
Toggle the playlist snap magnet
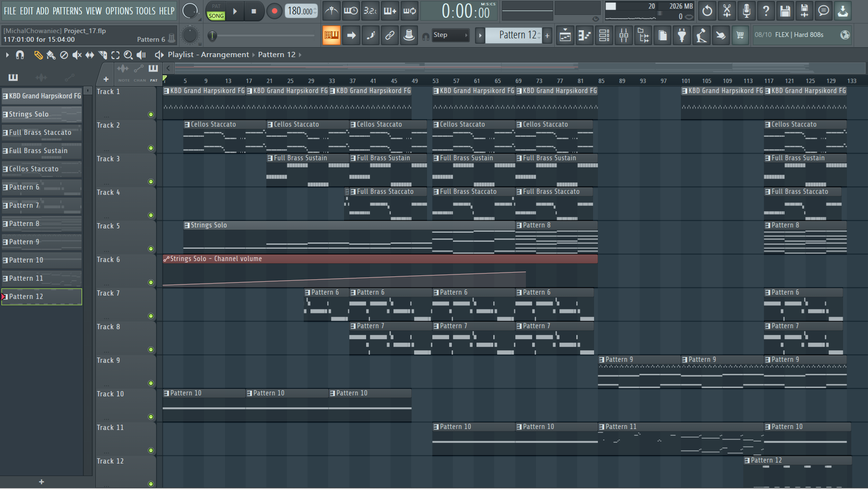click(x=20, y=55)
